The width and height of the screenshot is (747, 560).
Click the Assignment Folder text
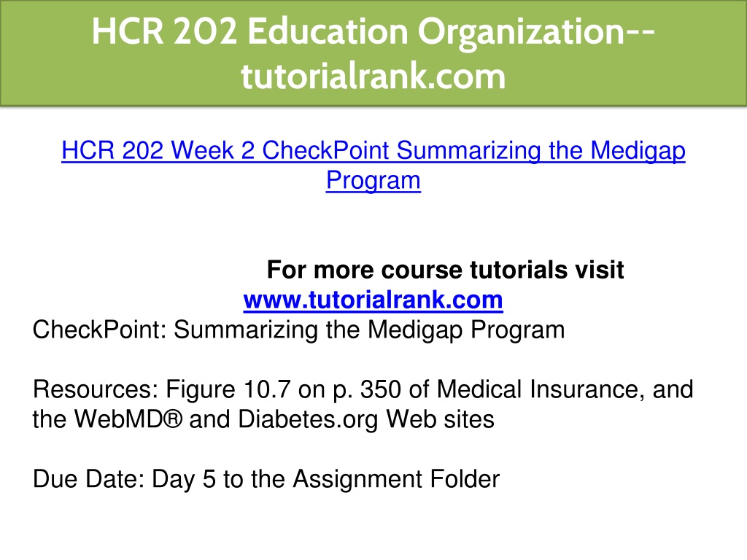coord(396,479)
